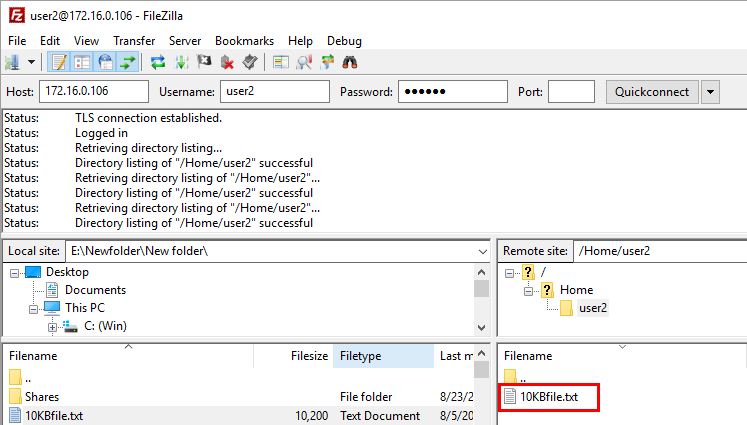Click the process transfer queue icon
This screenshot has height=425, width=747.
point(182,62)
